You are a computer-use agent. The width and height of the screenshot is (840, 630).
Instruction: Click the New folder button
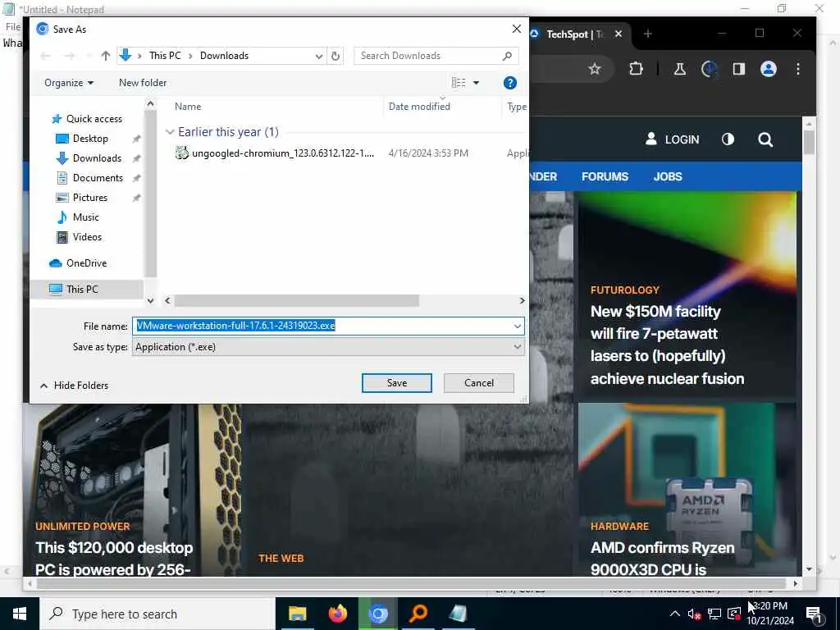point(143,83)
